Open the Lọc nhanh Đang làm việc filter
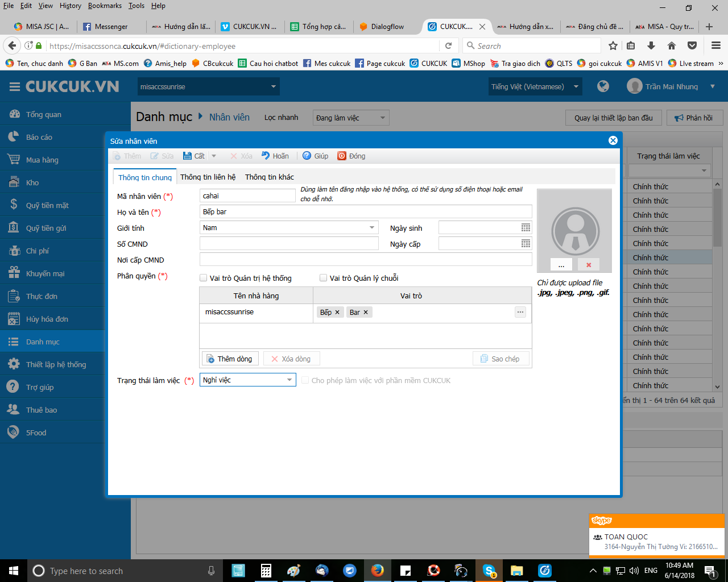The height and width of the screenshot is (582, 728). 351,118
